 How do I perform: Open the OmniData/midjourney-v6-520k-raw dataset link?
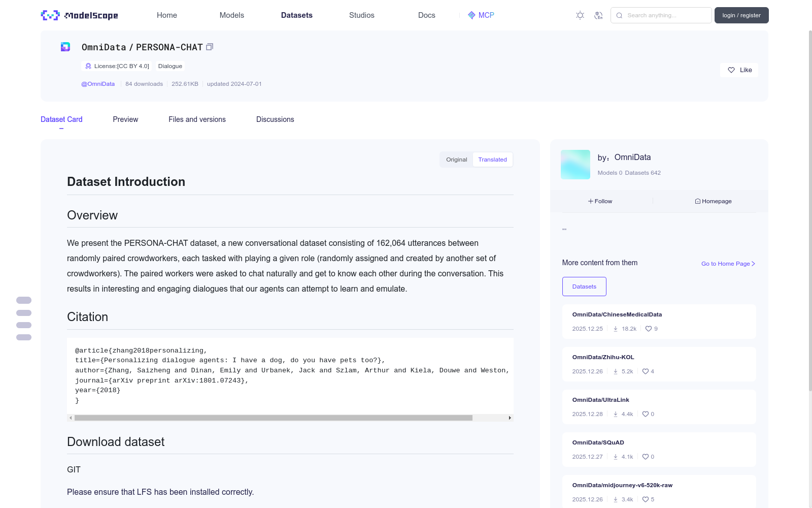[622, 485]
